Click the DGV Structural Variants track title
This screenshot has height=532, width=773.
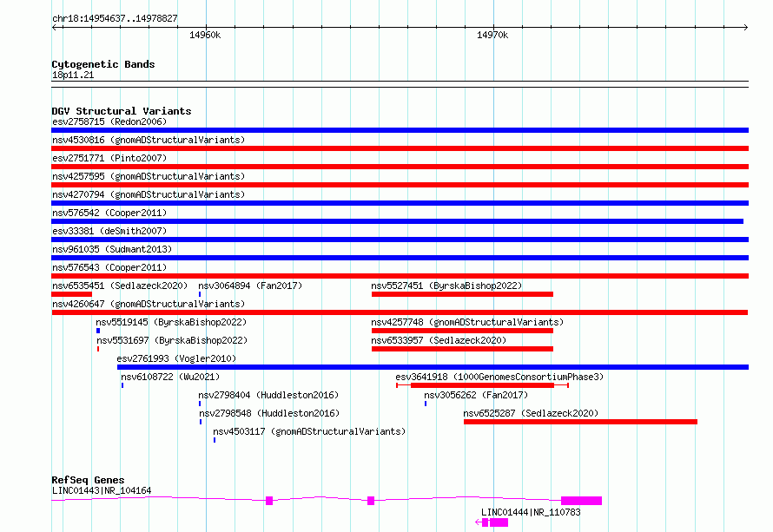(x=122, y=111)
